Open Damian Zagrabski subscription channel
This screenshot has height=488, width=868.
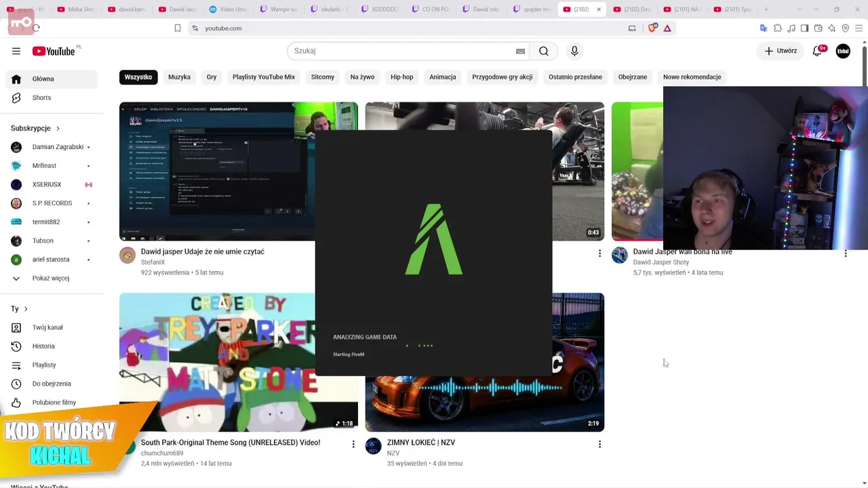(x=52, y=147)
